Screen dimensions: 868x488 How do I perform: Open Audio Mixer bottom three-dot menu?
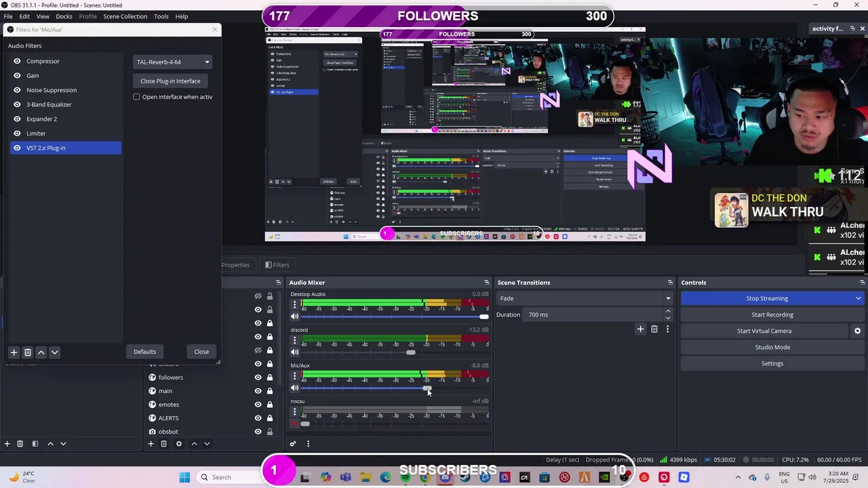[x=308, y=444]
